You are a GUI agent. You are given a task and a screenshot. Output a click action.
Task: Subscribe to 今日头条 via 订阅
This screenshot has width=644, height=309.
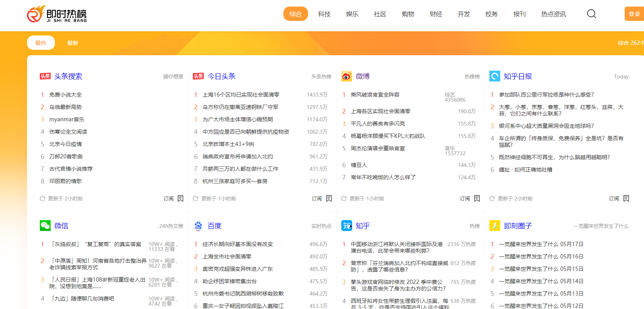[x=317, y=199]
